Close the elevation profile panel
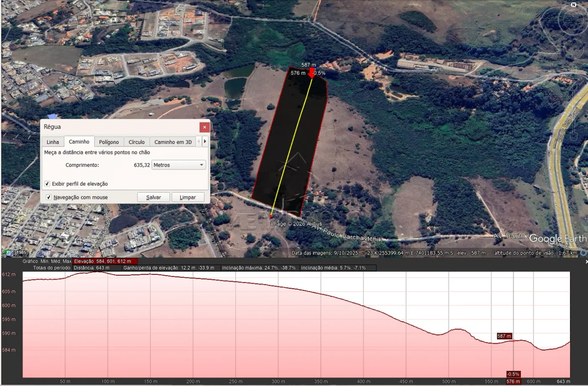588x386 pixels. (x=586, y=262)
